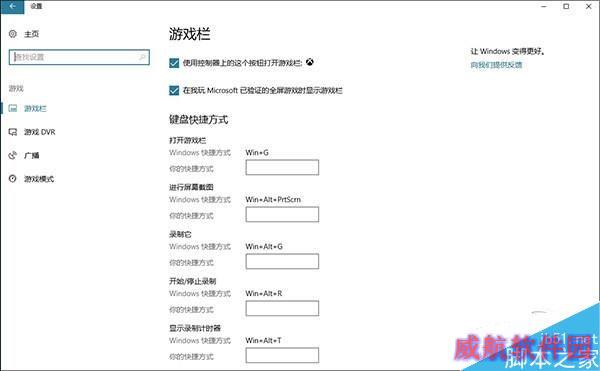This screenshot has height=371, width=600.
Task: Click the 开始/停止录制 shortcut label
Action: click(x=192, y=282)
